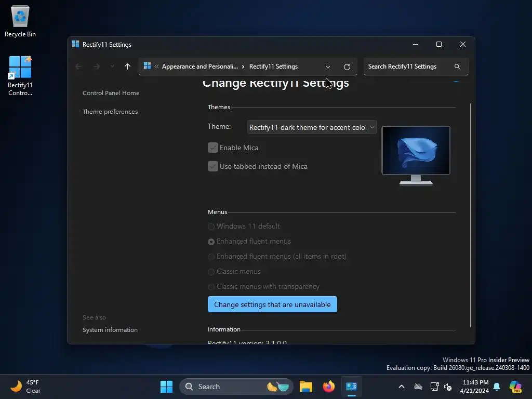Click the Control Panel taskbar icon
This screenshot has width=532, height=399.
click(352, 387)
